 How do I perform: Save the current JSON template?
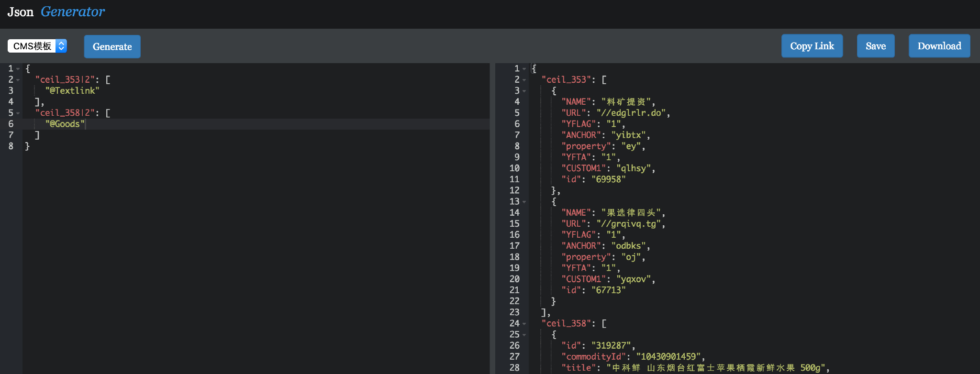click(876, 46)
